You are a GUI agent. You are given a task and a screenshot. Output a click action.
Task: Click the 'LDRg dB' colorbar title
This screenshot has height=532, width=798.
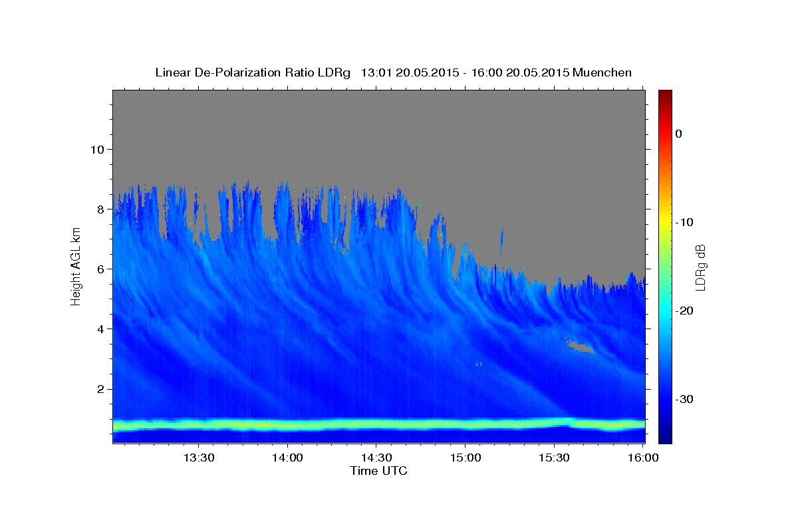[x=700, y=267]
